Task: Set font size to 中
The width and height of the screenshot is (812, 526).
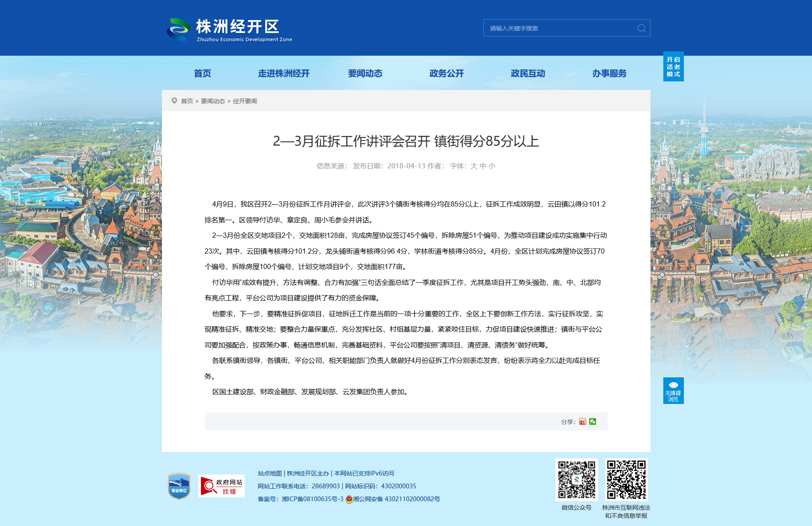Action: (x=483, y=166)
